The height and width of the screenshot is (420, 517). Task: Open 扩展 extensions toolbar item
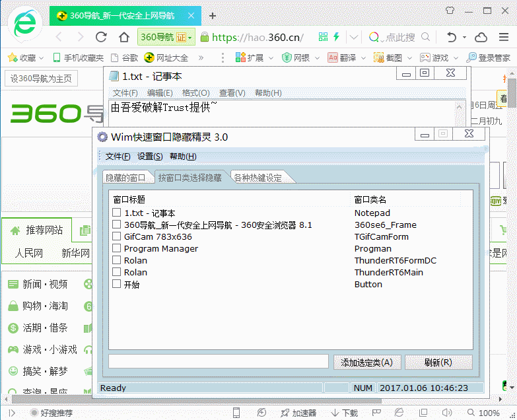coord(250,57)
